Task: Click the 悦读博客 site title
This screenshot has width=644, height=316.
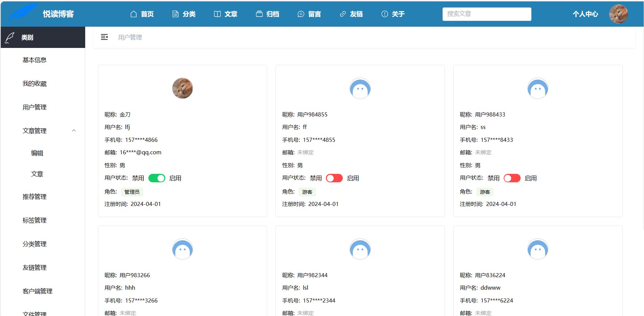Action: [x=58, y=14]
